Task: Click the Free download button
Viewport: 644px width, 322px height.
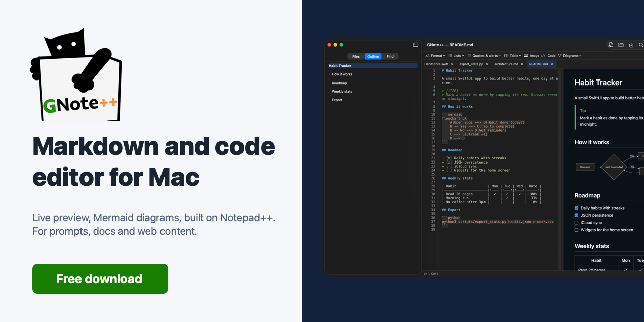Action: coord(100,279)
